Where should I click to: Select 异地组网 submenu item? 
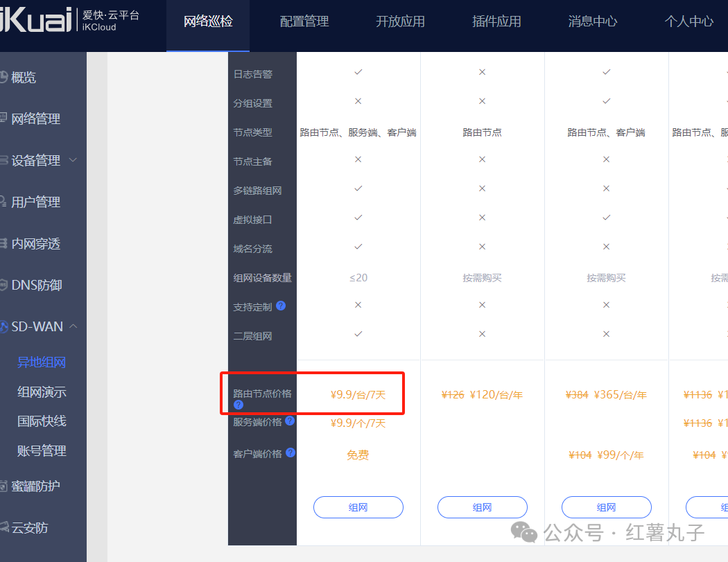coord(42,362)
